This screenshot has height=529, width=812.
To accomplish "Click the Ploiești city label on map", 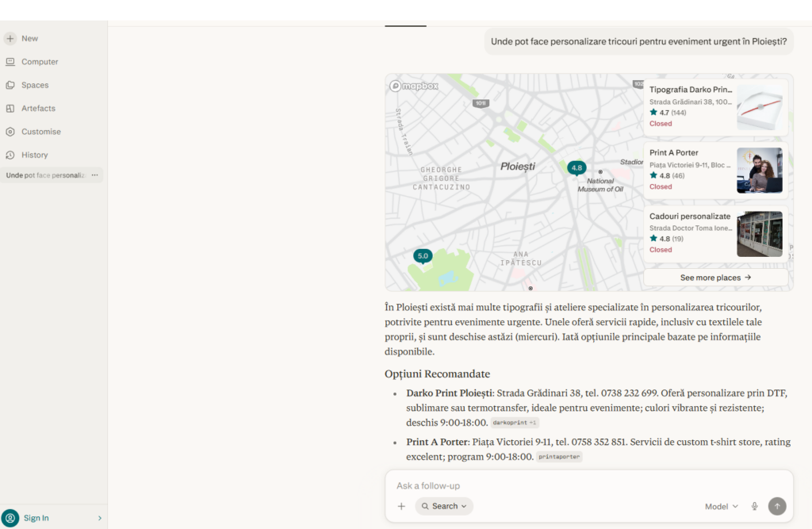I will 518,167.
